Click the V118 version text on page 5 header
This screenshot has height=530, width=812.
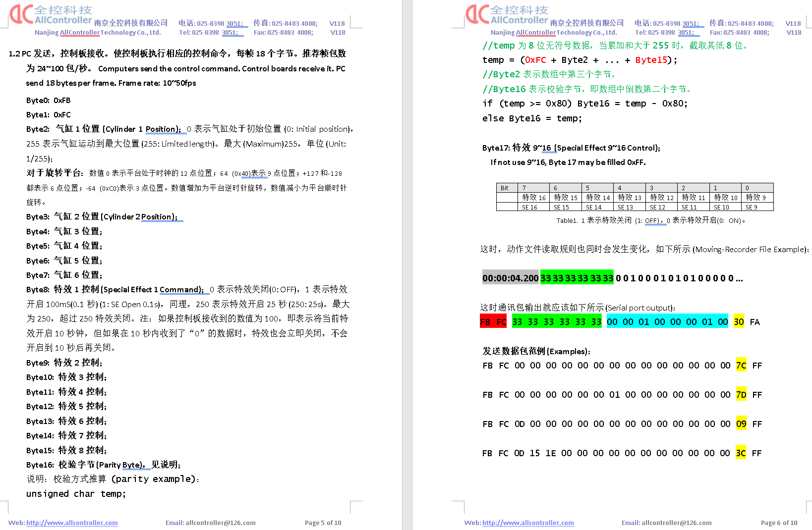point(337,23)
